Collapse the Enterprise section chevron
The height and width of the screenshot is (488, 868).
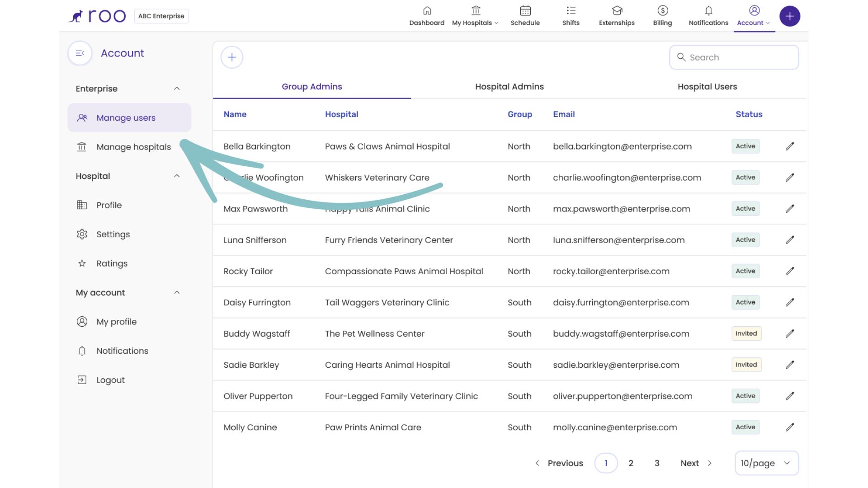pyautogui.click(x=177, y=89)
